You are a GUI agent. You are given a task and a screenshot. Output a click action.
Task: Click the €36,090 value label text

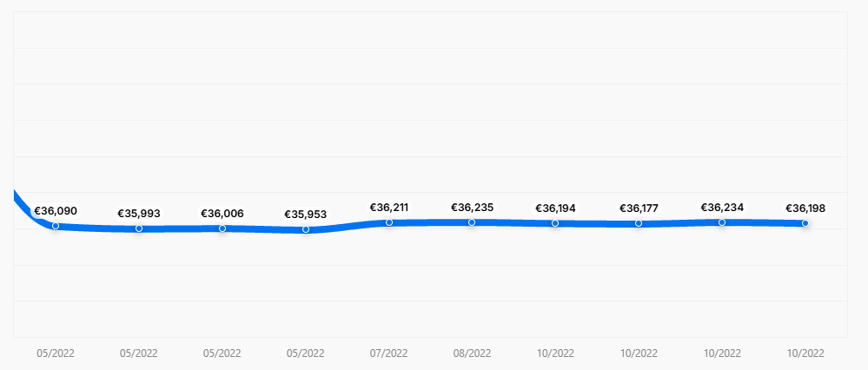(x=56, y=211)
